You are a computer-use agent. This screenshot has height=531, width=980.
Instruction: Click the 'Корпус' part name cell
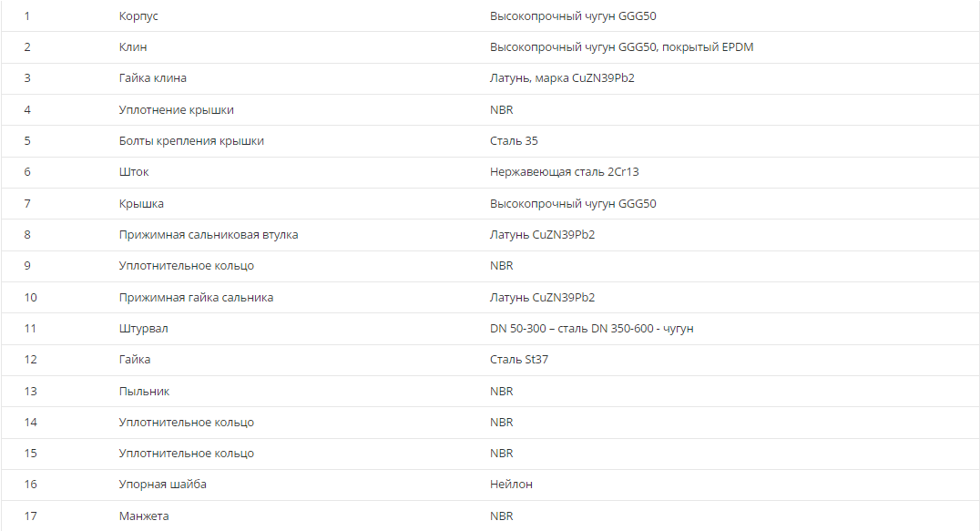[138, 16]
